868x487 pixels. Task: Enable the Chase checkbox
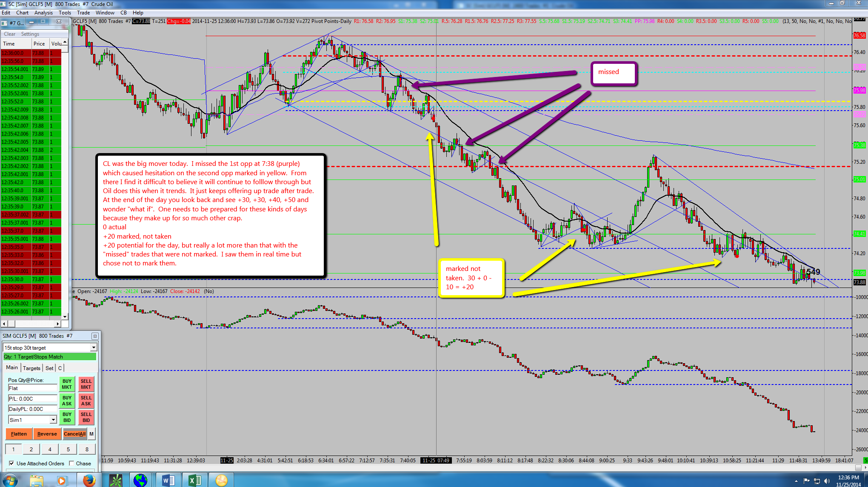(71, 463)
